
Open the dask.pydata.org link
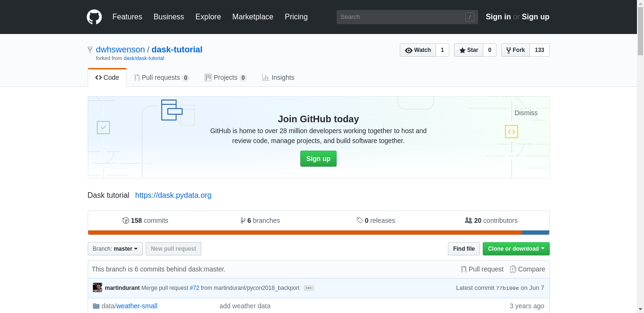tap(173, 195)
